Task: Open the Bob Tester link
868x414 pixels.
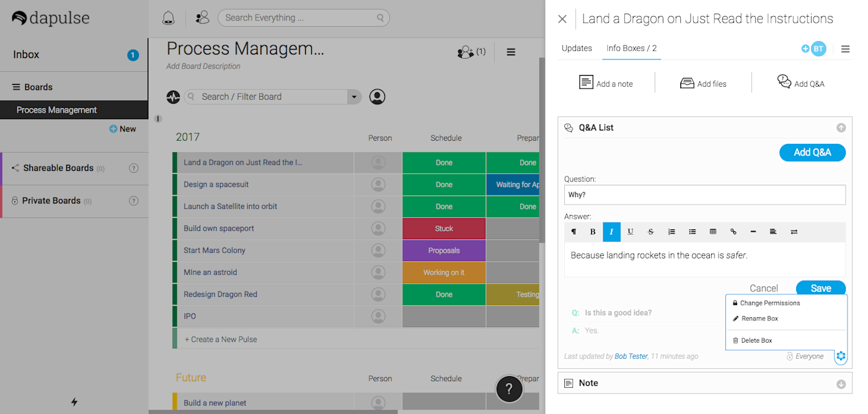Action: [631, 356]
